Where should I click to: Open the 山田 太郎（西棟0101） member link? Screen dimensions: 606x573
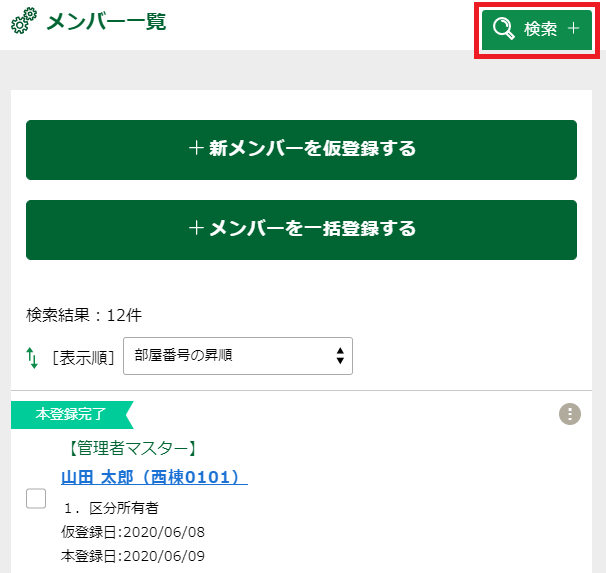pos(154,477)
